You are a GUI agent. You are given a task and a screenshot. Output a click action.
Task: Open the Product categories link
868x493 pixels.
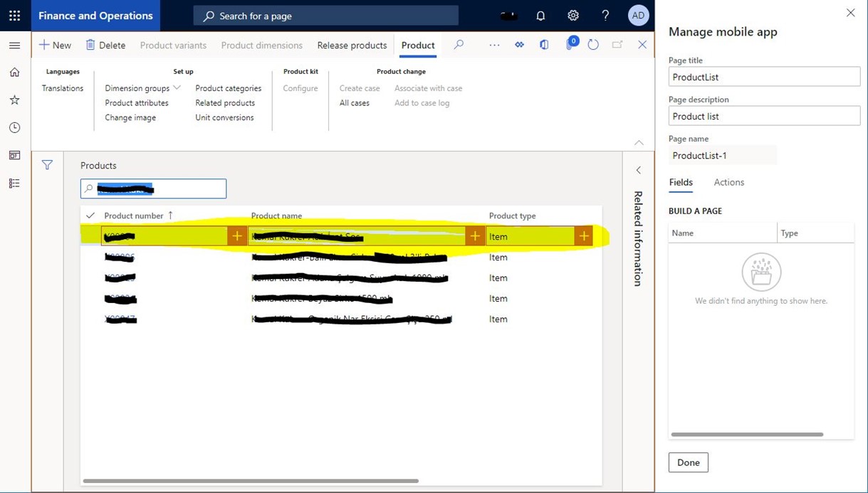228,88
